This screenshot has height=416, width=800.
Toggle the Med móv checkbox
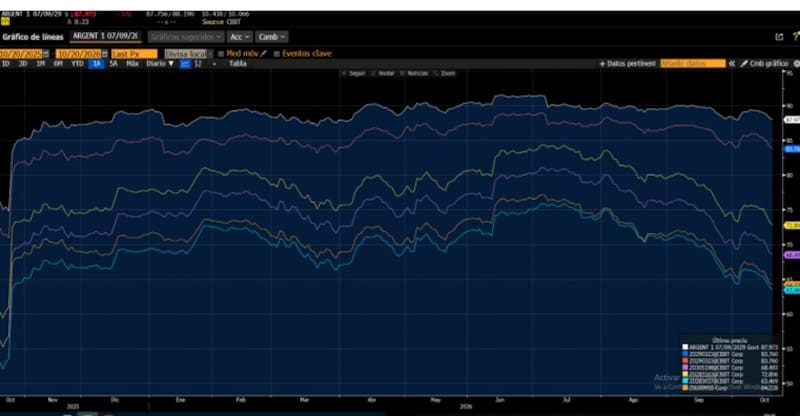(x=221, y=54)
